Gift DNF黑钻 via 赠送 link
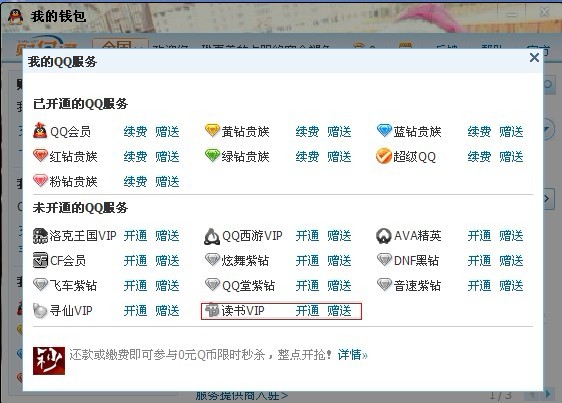This screenshot has width=562, height=403. click(511, 261)
